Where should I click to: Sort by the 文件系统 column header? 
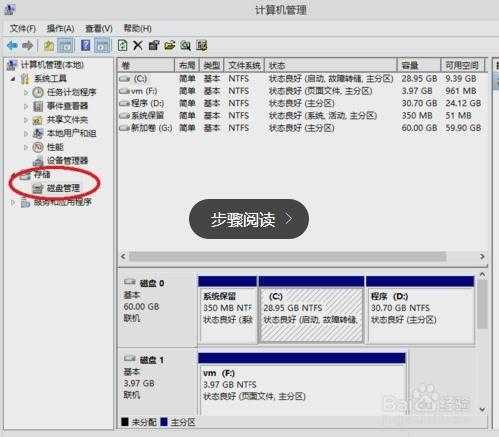244,65
